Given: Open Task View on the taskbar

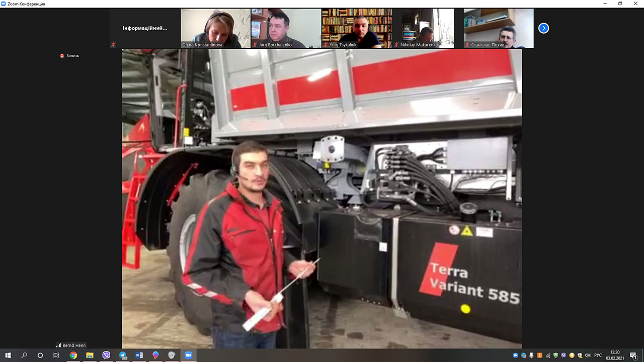Looking at the screenshot, I should pos(56,355).
